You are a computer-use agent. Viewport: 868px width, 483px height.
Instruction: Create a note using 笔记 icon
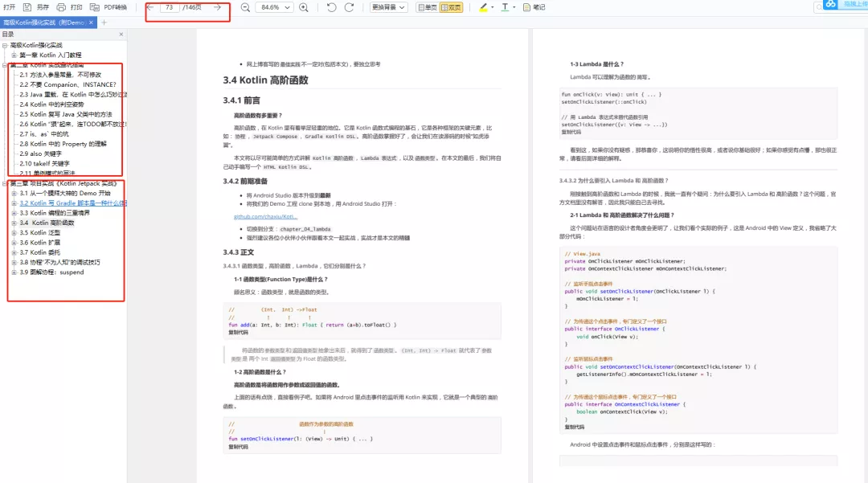pyautogui.click(x=535, y=6)
